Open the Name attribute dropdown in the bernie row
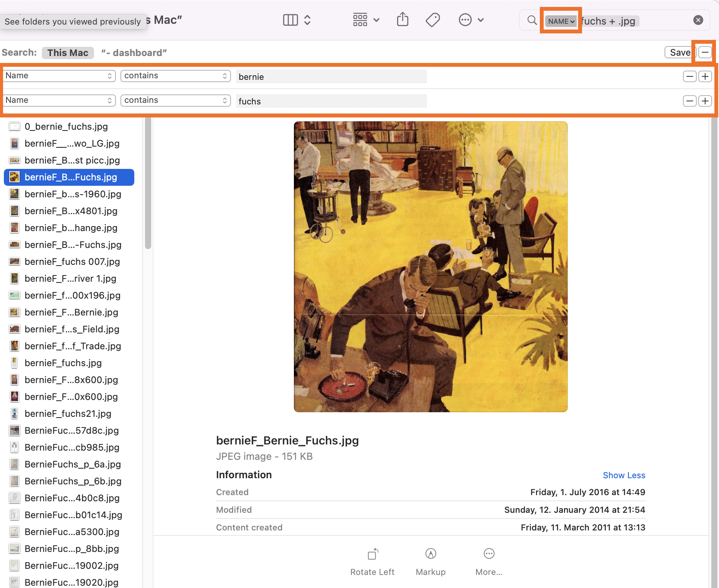Screen dimensions: 719x588 [x=59, y=76]
